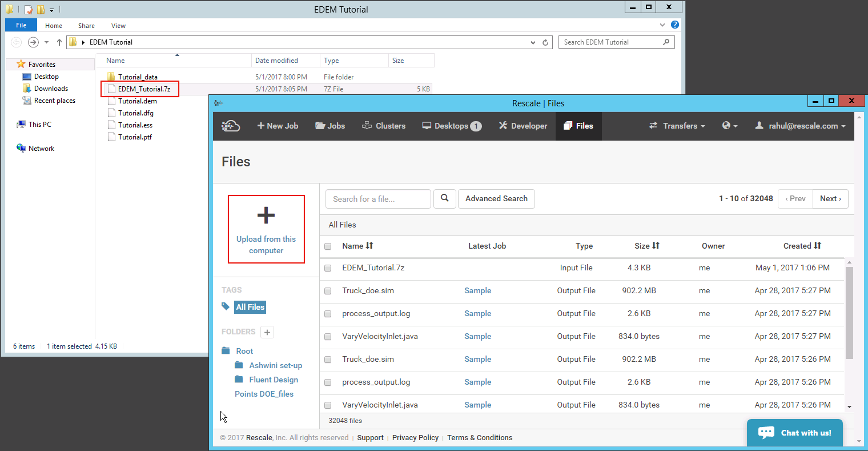
Task: Expand the Explorer ribbon with the chevron
Action: [662, 25]
